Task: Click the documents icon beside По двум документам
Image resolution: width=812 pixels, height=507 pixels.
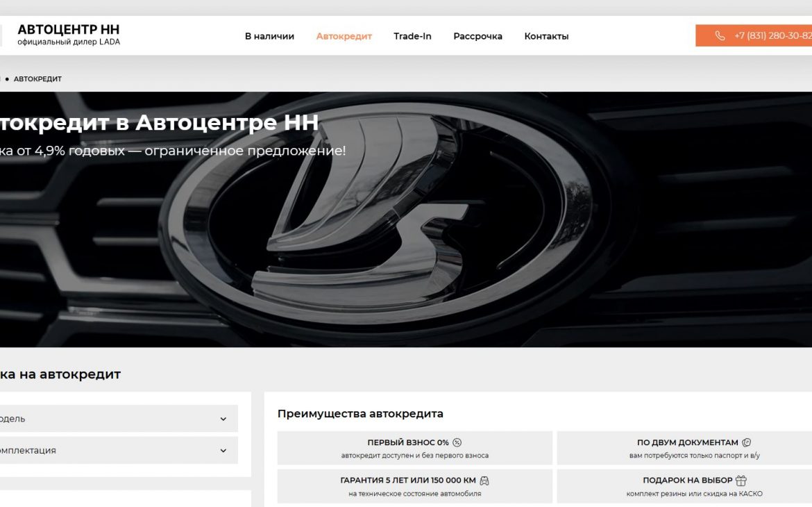Action: [747, 442]
